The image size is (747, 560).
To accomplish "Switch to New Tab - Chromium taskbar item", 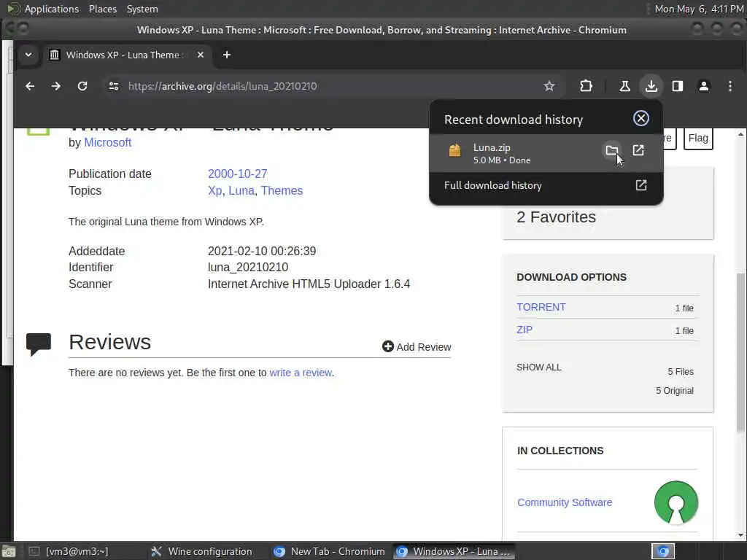I will pyautogui.click(x=330, y=551).
